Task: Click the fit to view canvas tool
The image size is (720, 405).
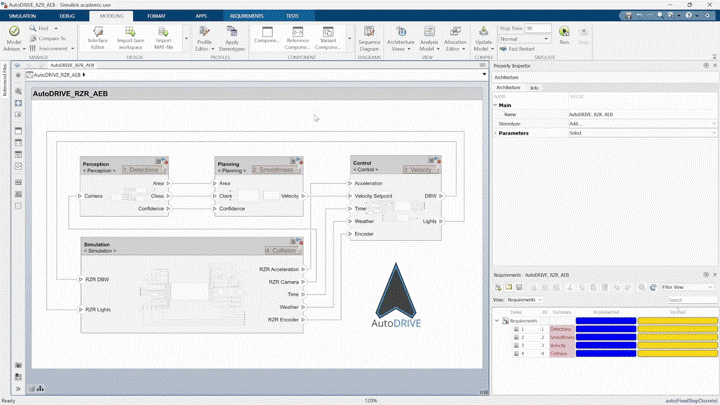Action: pos(18,103)
